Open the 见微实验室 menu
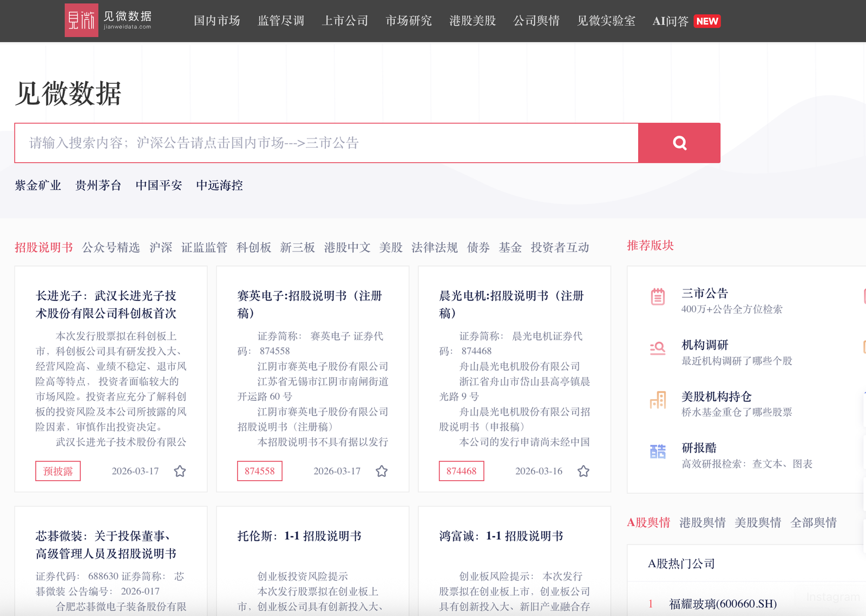866x616 pixels. (606, 21)
